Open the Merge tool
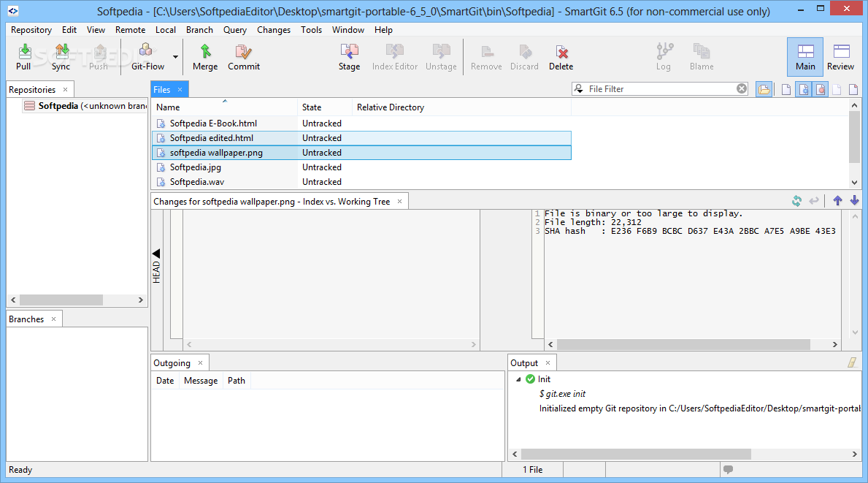The height and width of the screenshot is (483, 868). [x=205, y=57]
